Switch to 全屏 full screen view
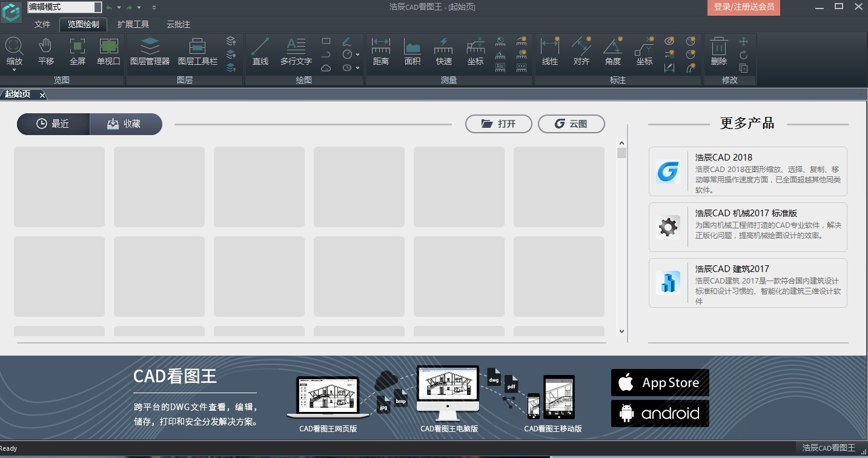The image size is (868, 458). point(78,51)
